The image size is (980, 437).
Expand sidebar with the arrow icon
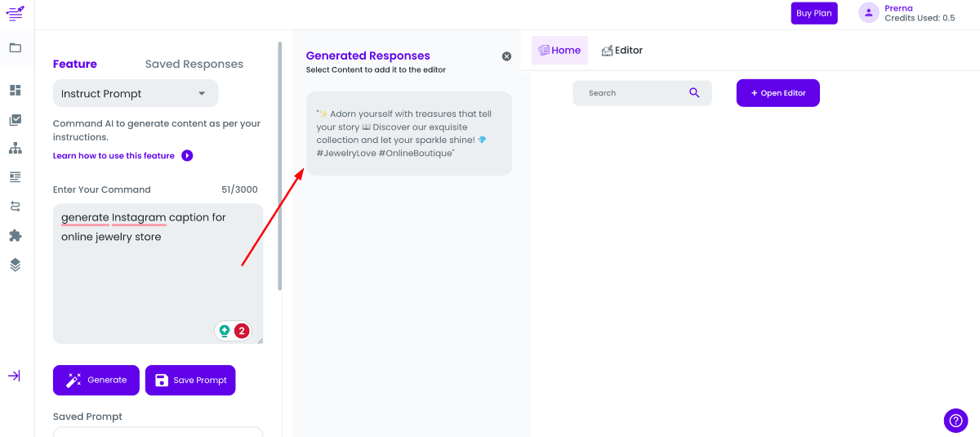[15, 376]
